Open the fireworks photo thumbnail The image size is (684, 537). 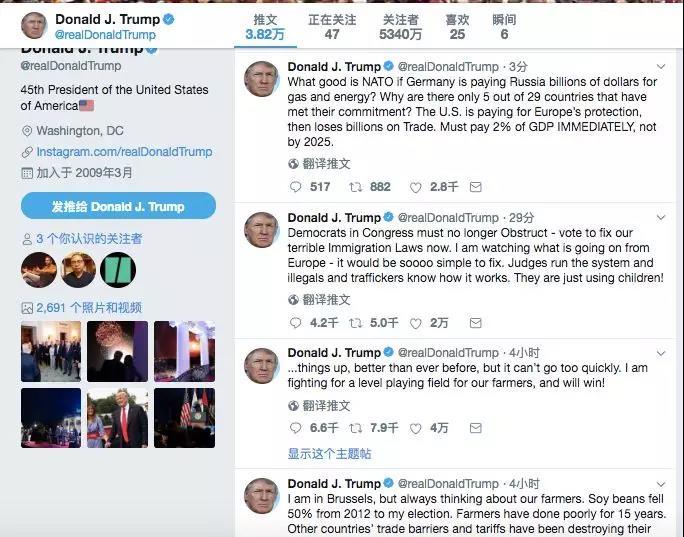pos(117,351)
